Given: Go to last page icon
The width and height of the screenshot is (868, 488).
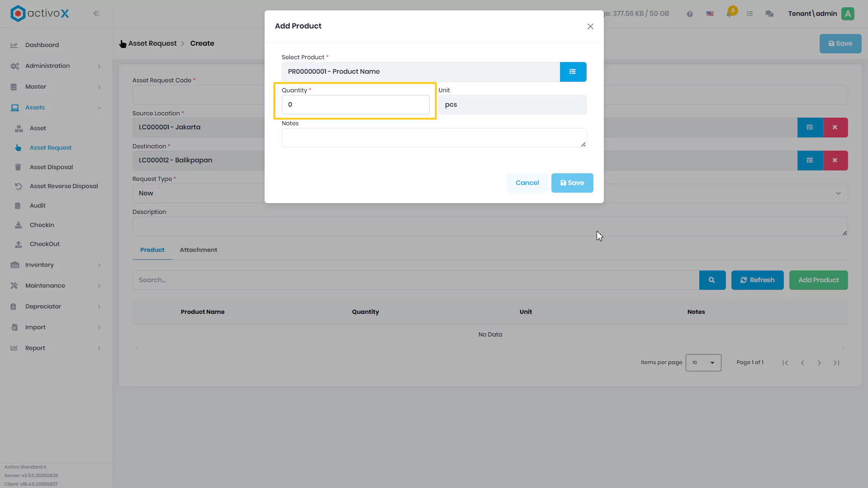Looking at the screenshot, I should click(x=836, y=363).
